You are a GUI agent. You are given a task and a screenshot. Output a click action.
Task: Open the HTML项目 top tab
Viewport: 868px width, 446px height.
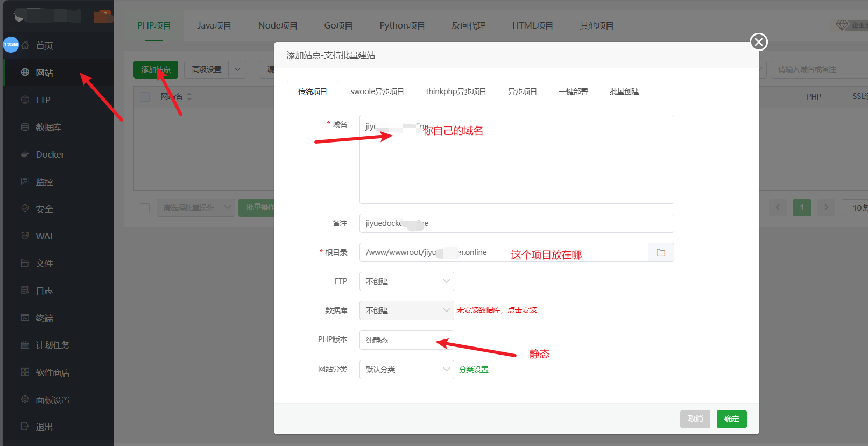click(533, 25)
